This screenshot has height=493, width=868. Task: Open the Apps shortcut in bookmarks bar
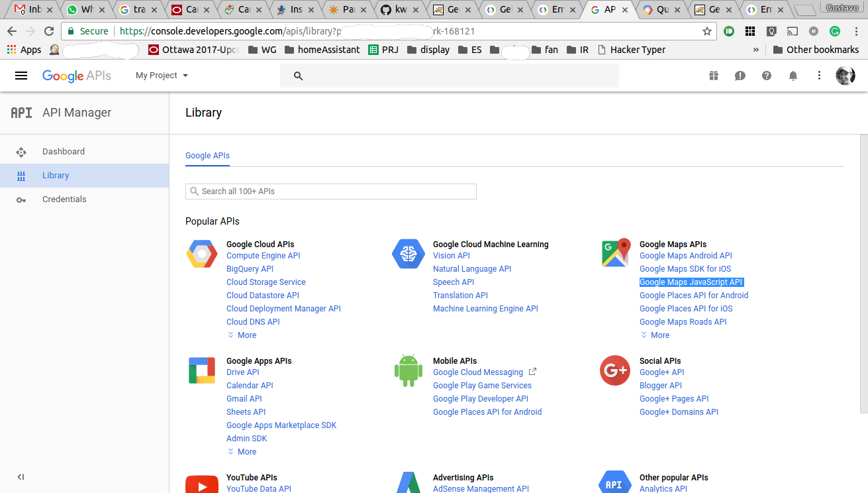[24, 50]
